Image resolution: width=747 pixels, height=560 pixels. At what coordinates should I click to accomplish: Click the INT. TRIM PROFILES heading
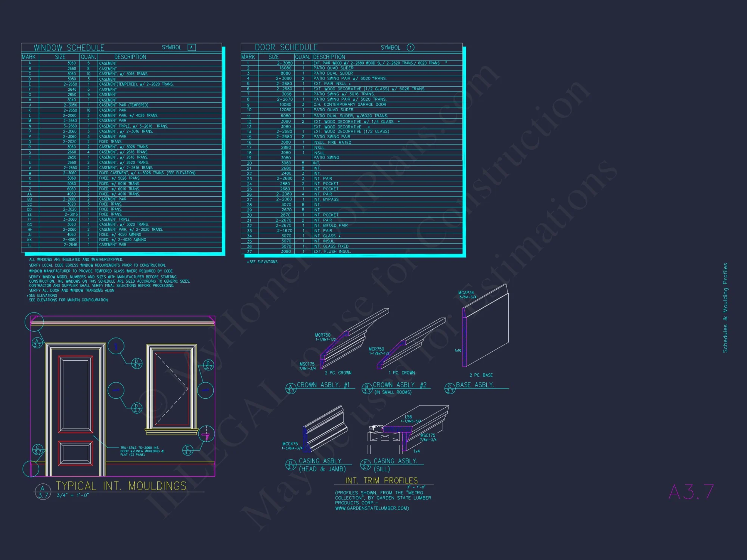[381, 480]
